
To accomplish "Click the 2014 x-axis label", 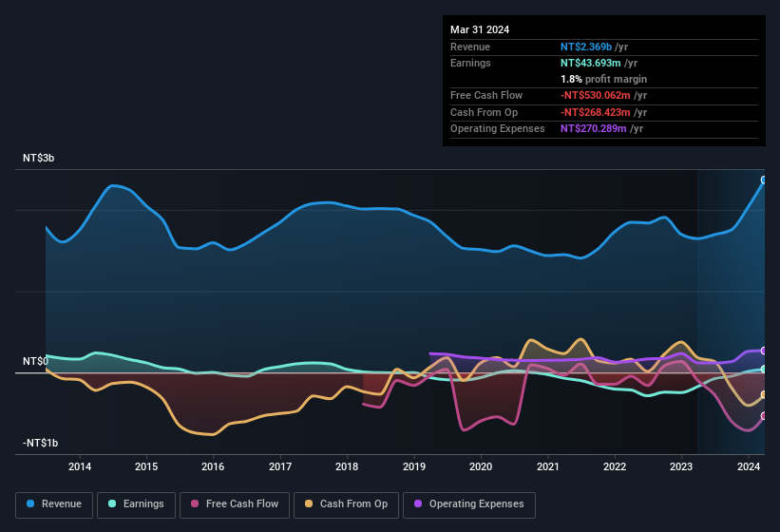I will pos(80,466).
